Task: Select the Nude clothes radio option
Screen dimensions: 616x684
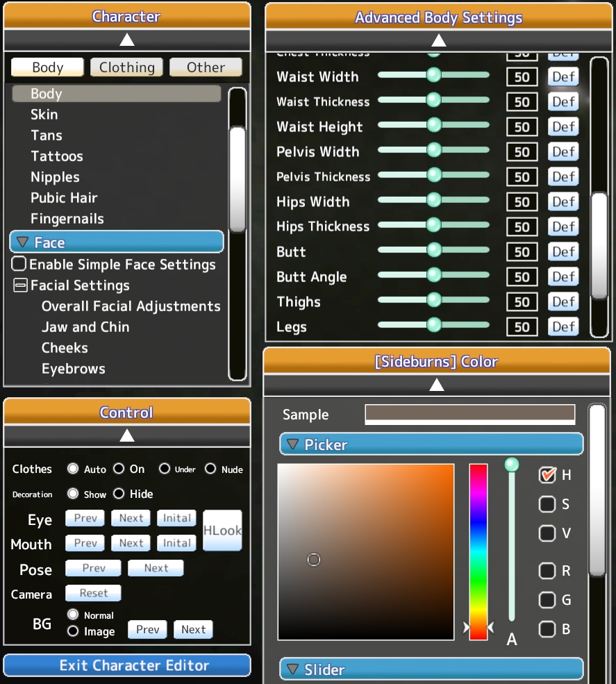Action: [x=210, y=469]
